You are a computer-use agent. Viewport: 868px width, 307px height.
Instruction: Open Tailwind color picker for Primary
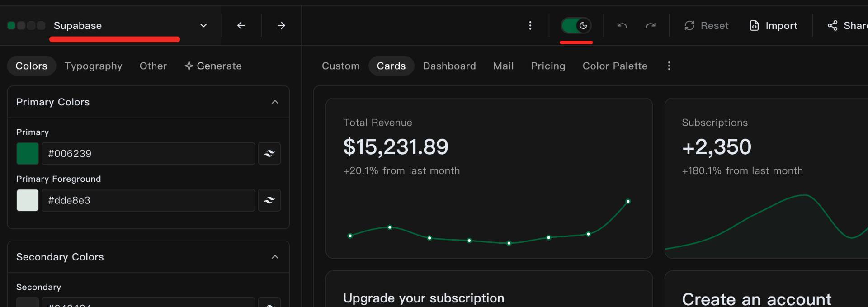tap(269, 154)
